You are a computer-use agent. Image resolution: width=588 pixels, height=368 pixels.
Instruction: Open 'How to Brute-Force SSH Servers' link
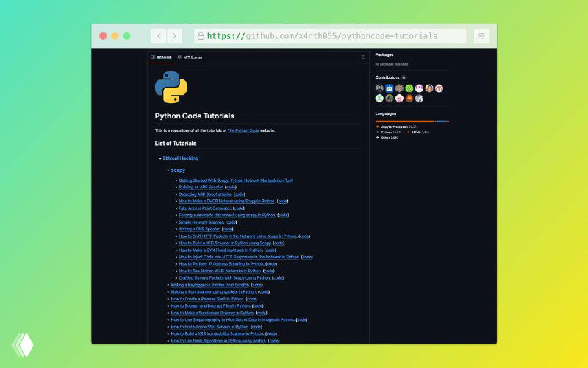coord(209,327)
